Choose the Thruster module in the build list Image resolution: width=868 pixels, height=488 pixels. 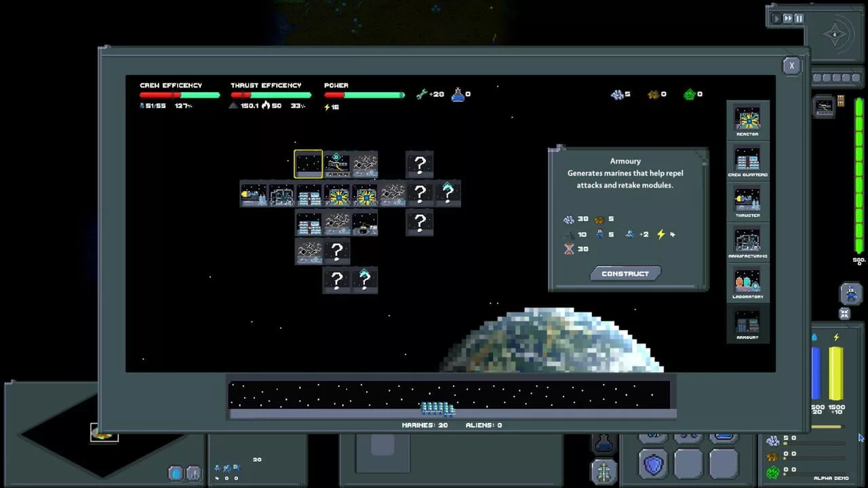pos(748,202)
